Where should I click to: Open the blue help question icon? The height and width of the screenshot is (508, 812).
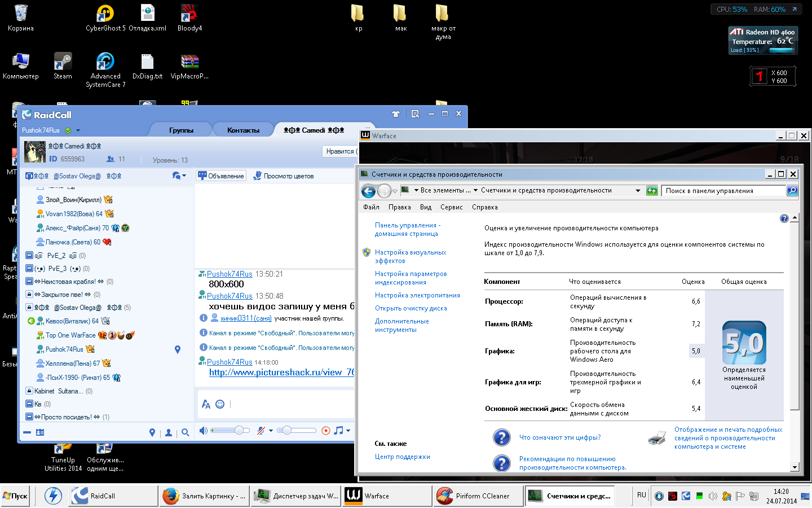point(784,218)
